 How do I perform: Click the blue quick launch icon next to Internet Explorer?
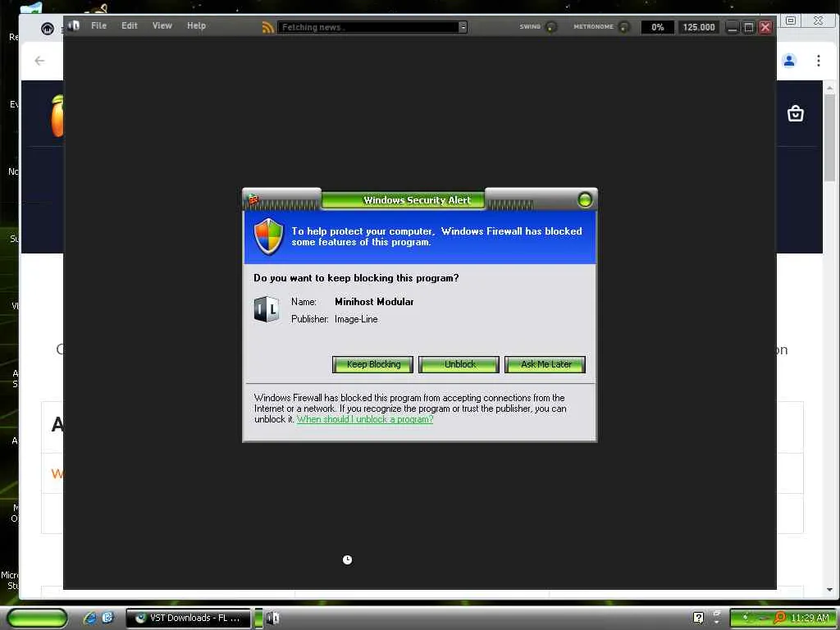[x=107, y=618]
